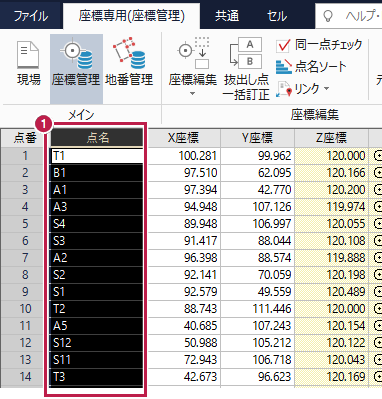Select row header number 1
Screen dimensions: 382x399
(x=25, y=156)
